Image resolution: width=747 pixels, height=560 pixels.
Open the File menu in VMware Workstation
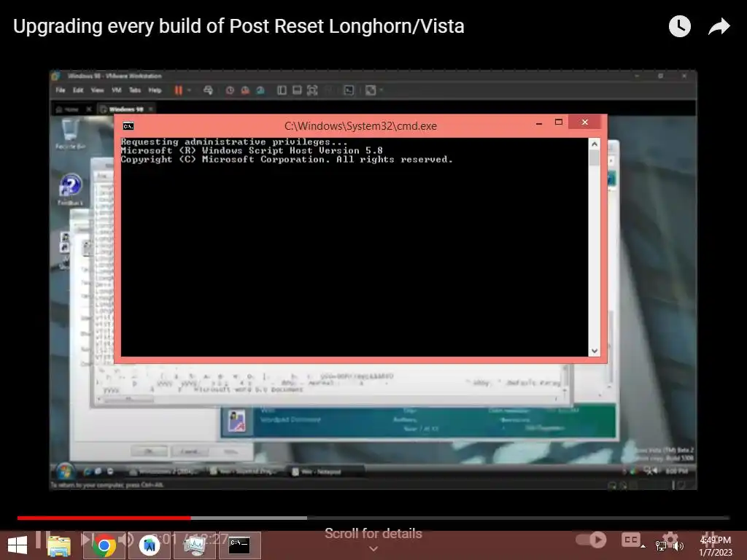coord(61,90)
